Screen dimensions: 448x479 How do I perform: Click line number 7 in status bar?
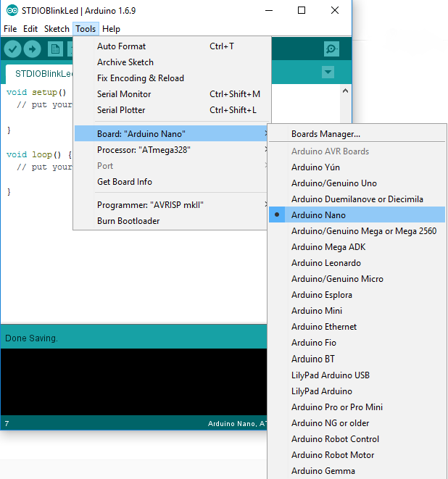[x=7, y=423]
